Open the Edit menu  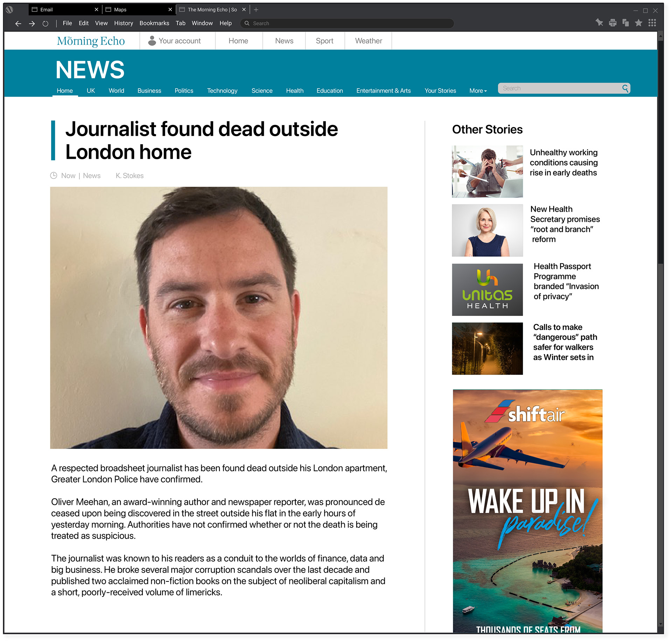[84, 23]
